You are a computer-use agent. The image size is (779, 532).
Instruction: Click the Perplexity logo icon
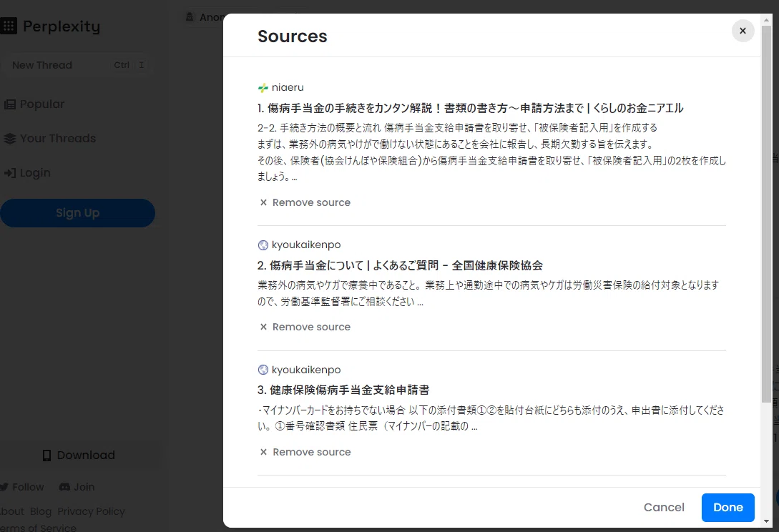(9, 26)
